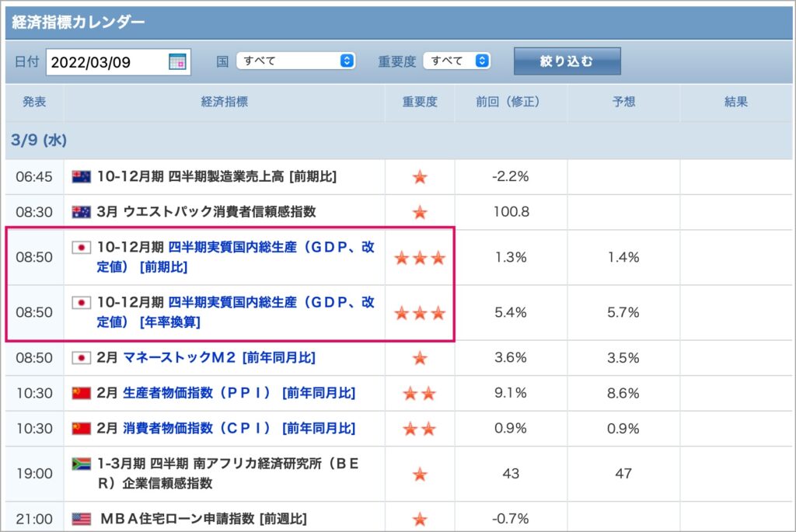Click the New Zealand flag at 06:45
Screen dimensions: 796x532
[81, 176]
